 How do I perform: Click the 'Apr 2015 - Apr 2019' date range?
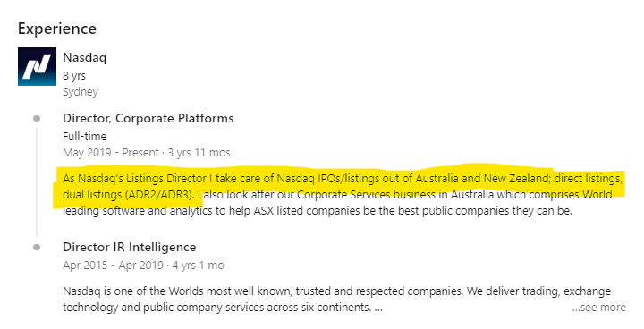coord(113,266)
